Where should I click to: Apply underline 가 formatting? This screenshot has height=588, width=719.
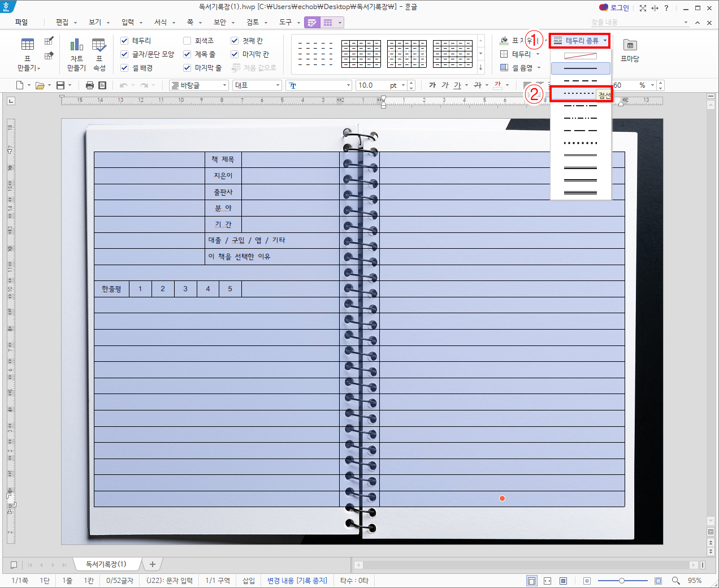tap(457, 85)
